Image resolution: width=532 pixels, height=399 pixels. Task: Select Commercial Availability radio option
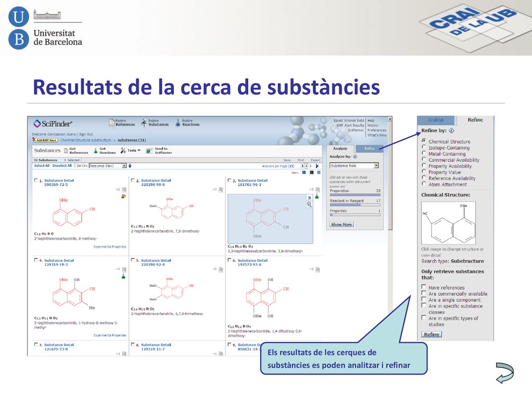[424, 159]
